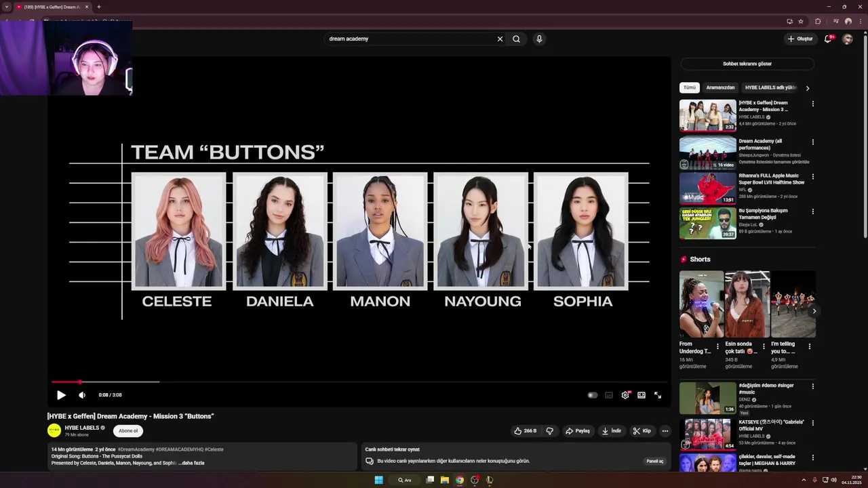Select the Aramanızdan filter chip
Screen dimensions: 868x488
click(x=720, y=87)
